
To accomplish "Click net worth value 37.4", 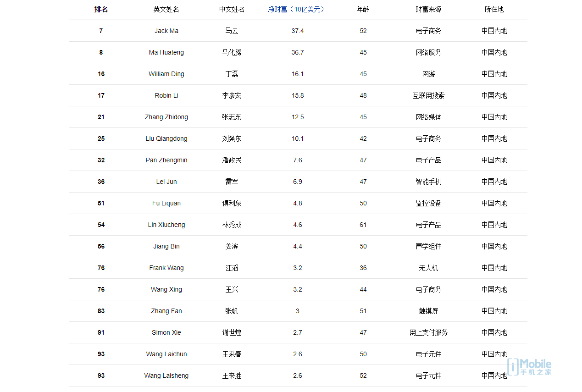I will coord(298,31).
